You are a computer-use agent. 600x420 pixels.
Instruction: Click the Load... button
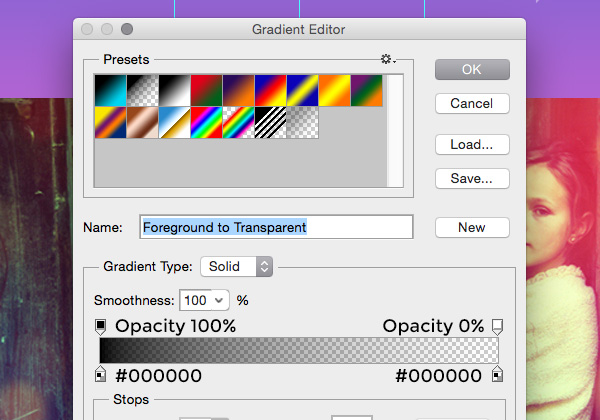(472, 145)
